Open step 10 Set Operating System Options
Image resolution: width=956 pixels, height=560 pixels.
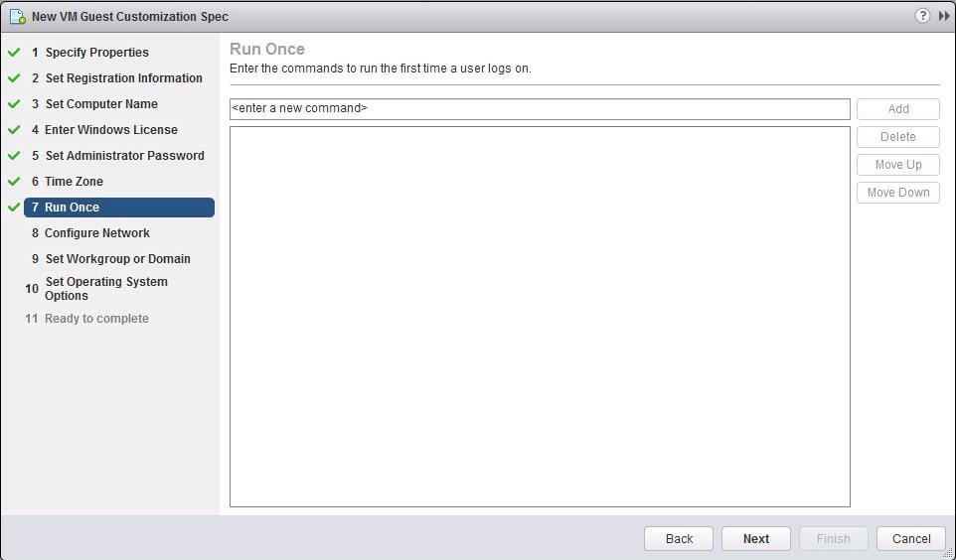tap(105, 289)
